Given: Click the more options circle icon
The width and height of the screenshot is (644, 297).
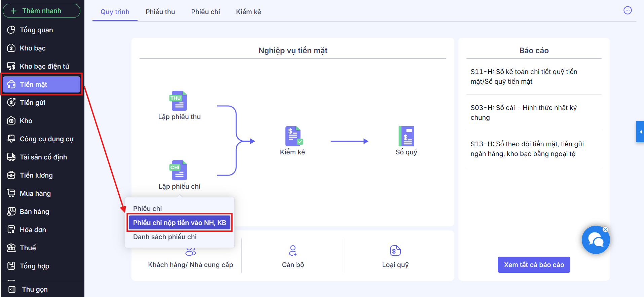Looking at the screenshot, I should point(628,10).
